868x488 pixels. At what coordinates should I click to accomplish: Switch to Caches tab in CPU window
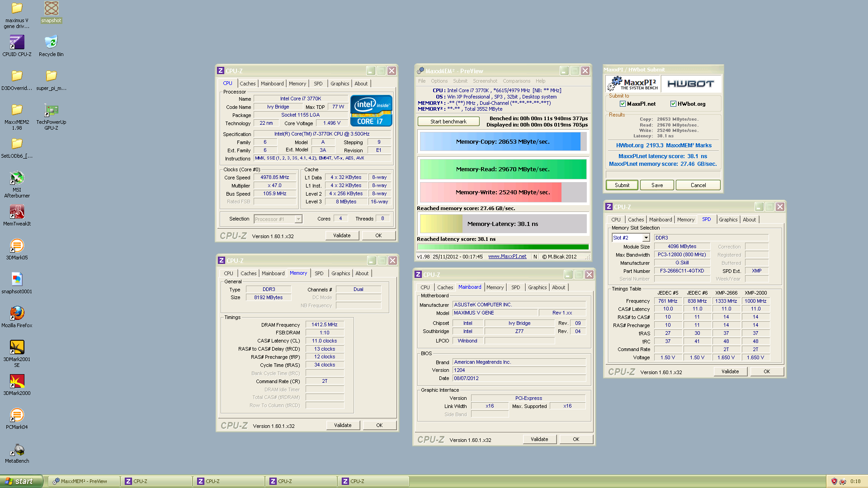pyautogui.click(x=247, y=84)
